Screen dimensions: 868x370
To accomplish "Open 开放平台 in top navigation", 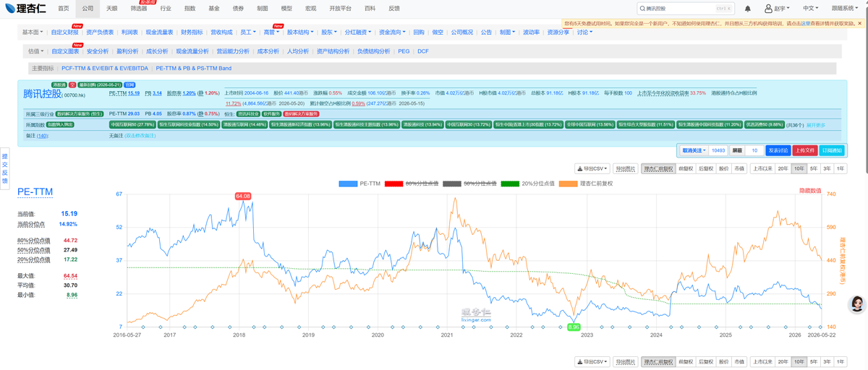I will (340, 8).
